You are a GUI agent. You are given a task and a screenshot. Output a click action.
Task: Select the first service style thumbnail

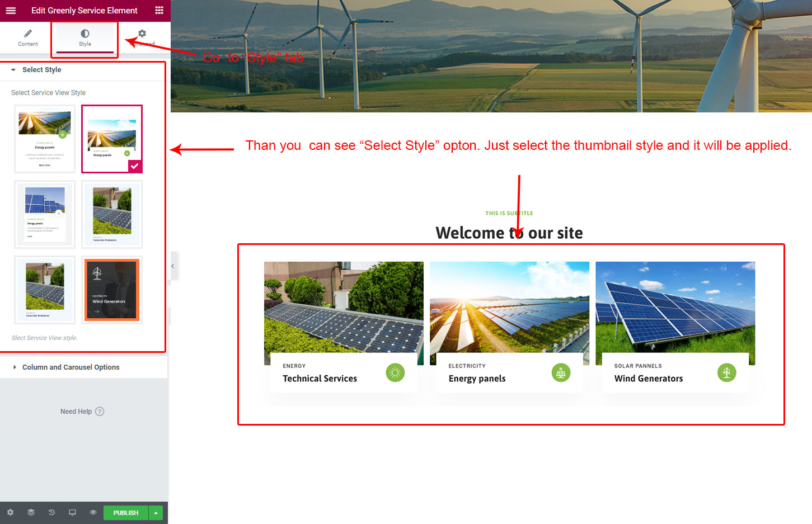pos(45,139)
